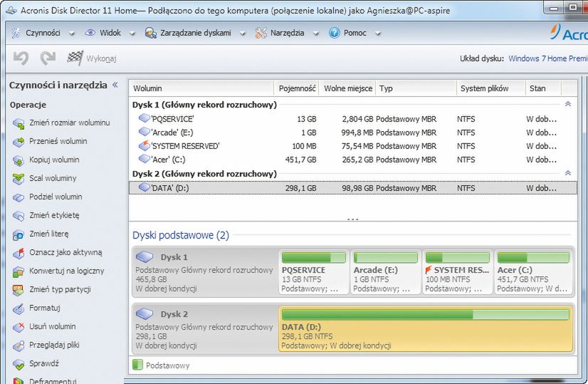Open the Windows 7 Home Premium layout link
The image size is (588, 384).
pos(548,58)
